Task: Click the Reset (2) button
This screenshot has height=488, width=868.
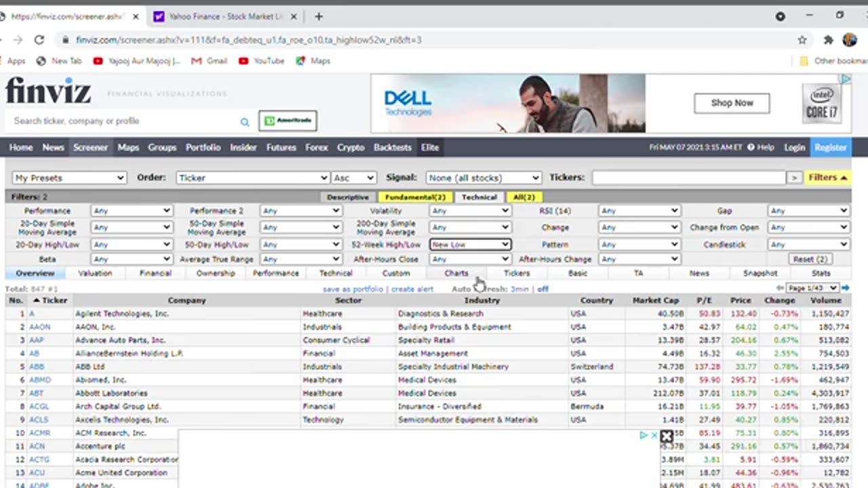Action: click(810, 259)
